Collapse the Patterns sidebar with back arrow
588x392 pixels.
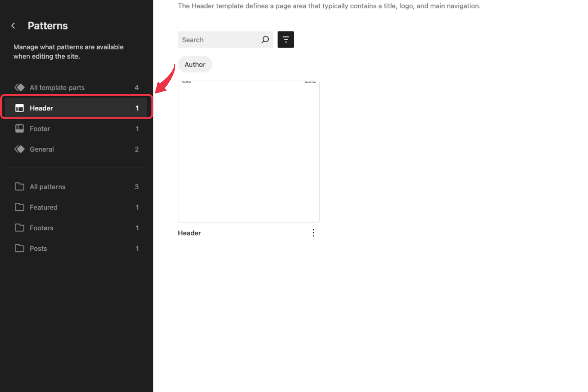[13, 26]
